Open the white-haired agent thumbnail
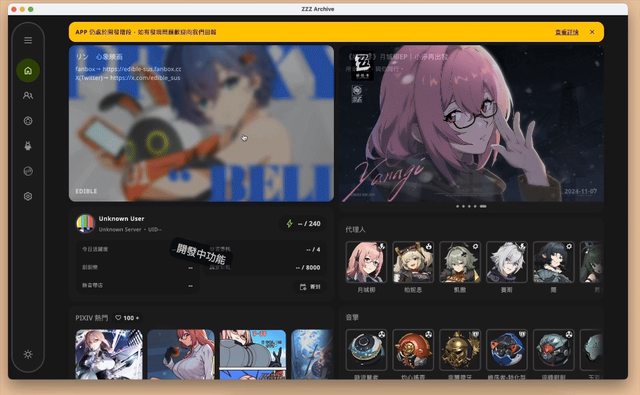640x395 pixels. tap(507, 262)
